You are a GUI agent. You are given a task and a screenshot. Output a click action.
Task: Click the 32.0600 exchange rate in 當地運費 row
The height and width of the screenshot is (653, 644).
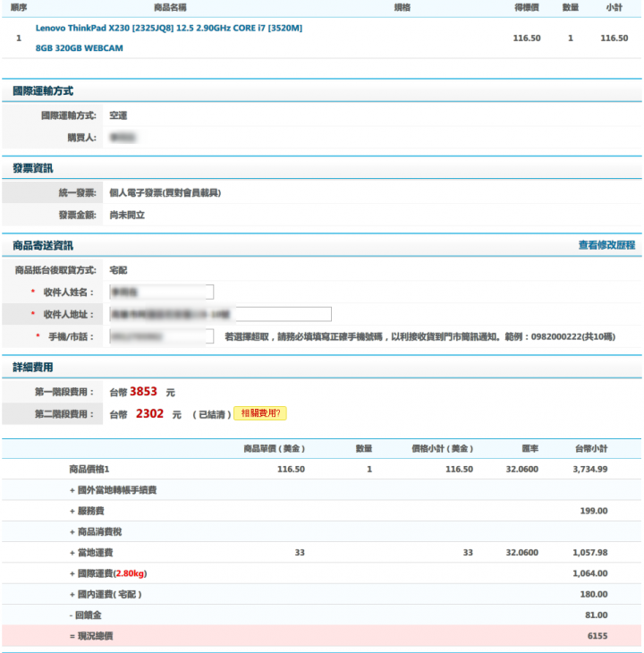coord(522,553)
